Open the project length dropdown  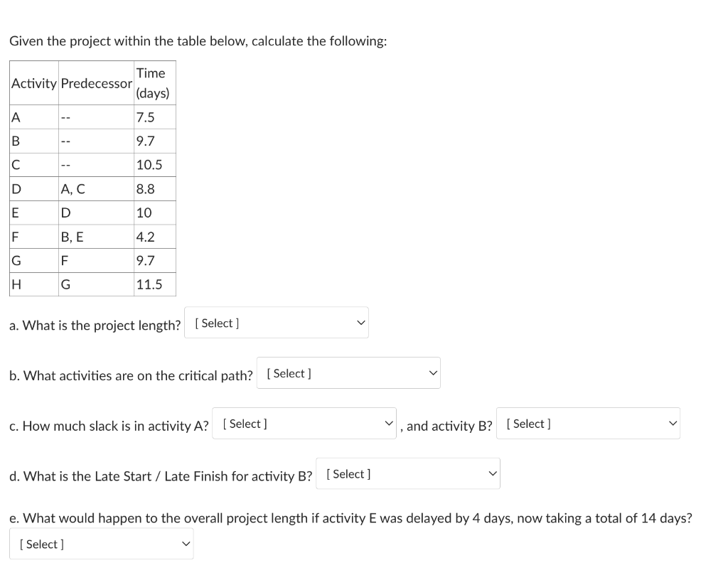[x=277, y=322]
